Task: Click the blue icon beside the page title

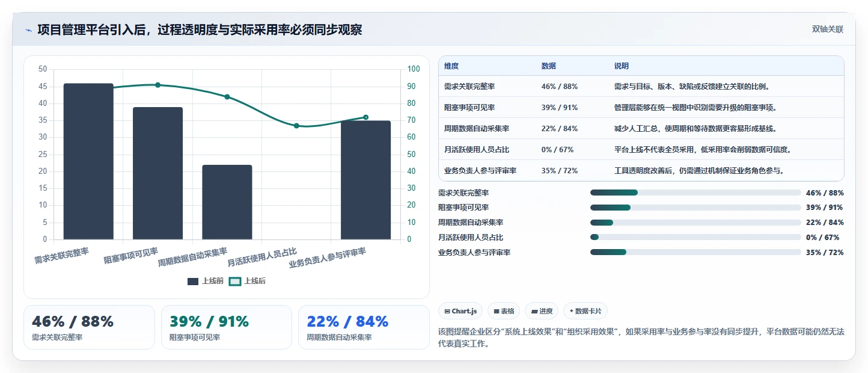Action: pyautogui.click(x=28, y=30)
